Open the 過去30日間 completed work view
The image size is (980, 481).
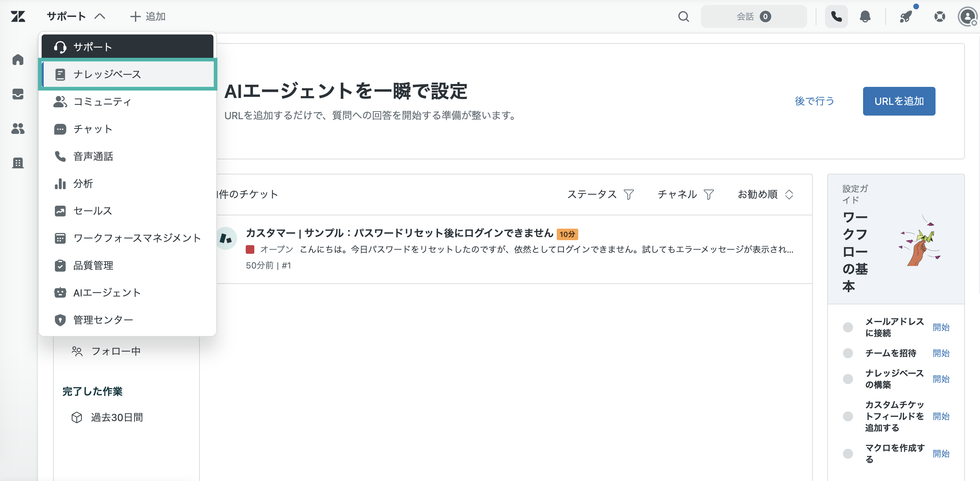coord(107,417)
